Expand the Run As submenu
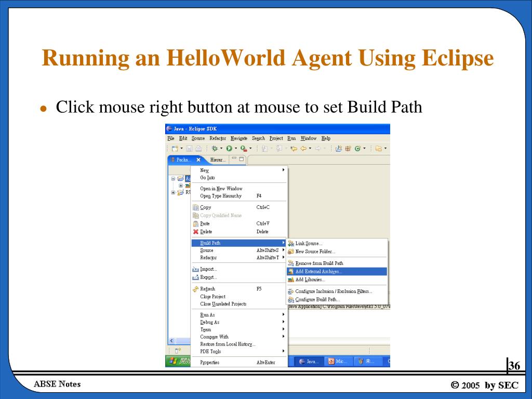The height and width of the screenshot is (399, 532). tap(239, 314)
